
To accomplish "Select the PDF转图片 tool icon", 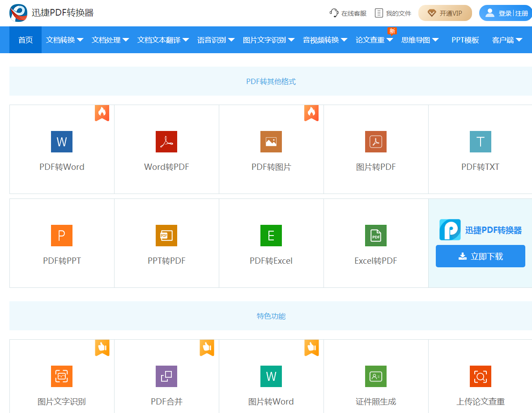I will (x=271, y=142).
